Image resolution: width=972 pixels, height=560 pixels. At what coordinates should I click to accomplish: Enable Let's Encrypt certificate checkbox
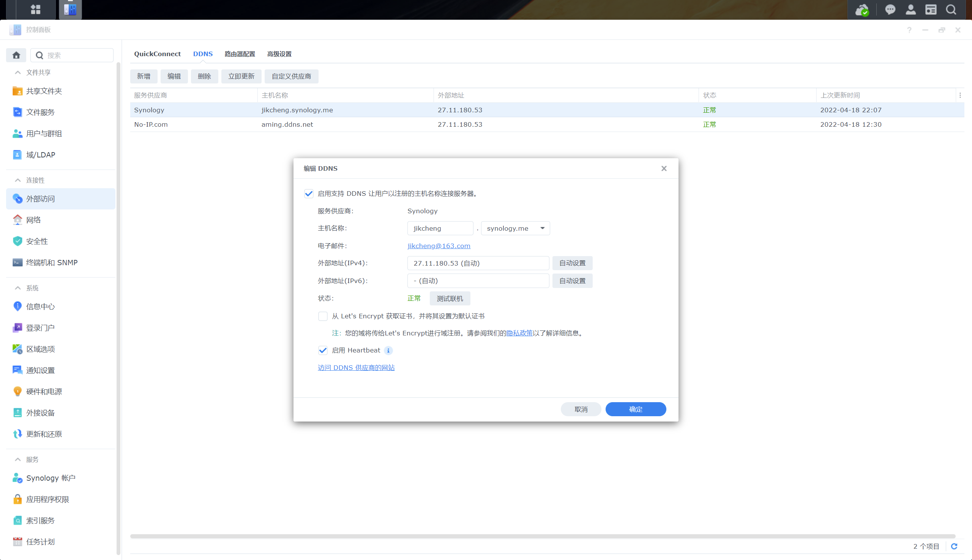(323, 316)
